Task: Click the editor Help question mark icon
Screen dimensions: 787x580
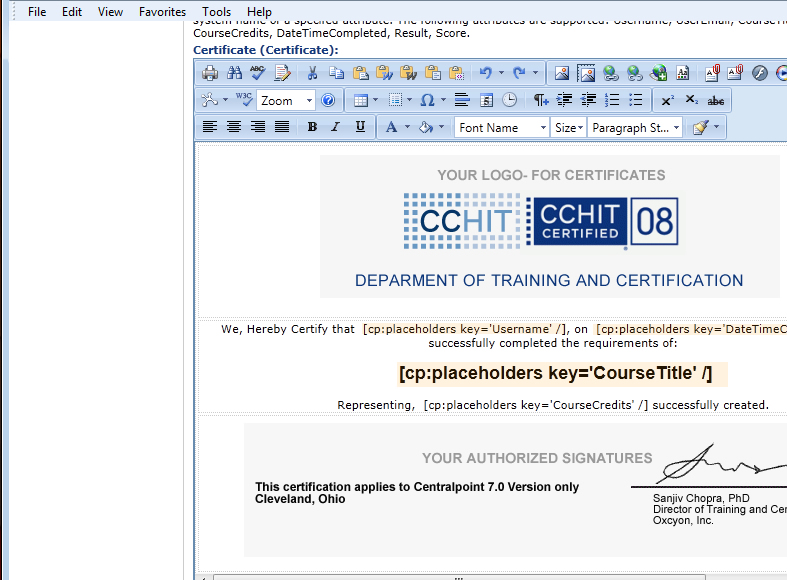Action: click(327, 100)
